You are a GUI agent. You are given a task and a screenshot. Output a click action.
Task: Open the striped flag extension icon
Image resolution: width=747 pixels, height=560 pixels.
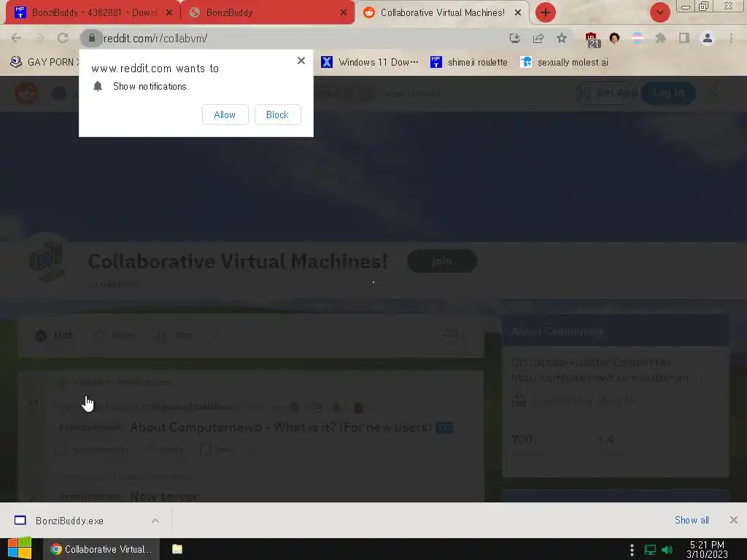tap(638, 38)
